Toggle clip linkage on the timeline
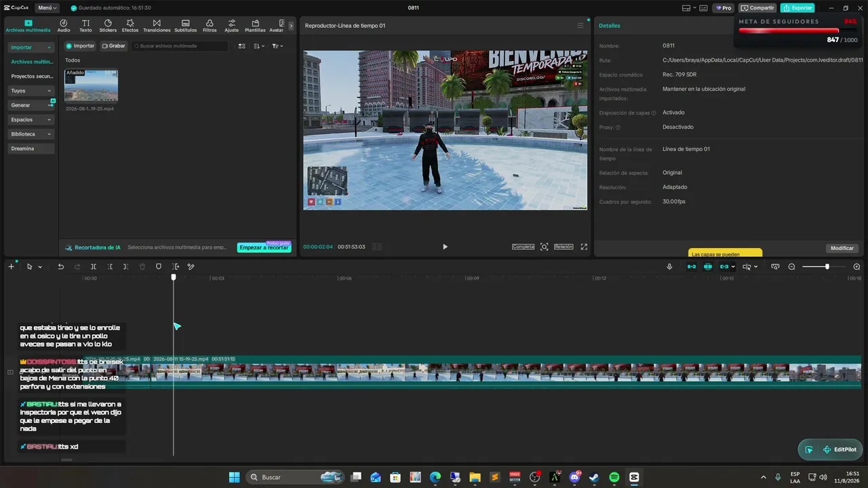Viewport: 868px width, 488px height. 724,266
